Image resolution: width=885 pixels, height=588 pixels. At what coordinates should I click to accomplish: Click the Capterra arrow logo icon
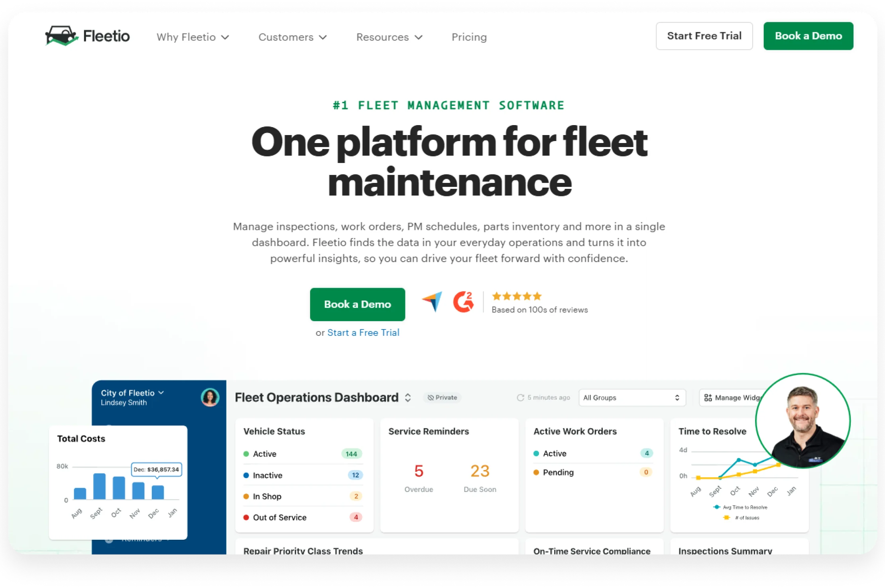pyautogui.click(x=433, y=302)
